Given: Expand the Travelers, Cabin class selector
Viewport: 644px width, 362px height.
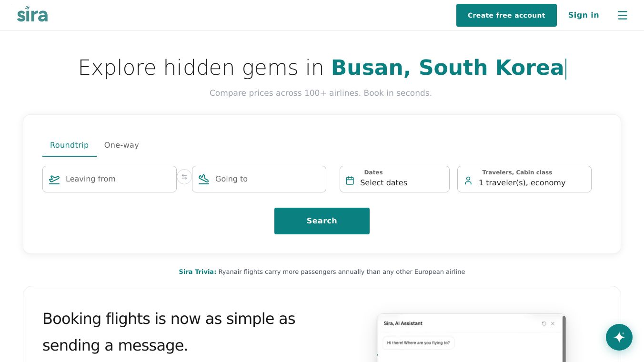Looking at the screenshot, I should click(524, 179).
